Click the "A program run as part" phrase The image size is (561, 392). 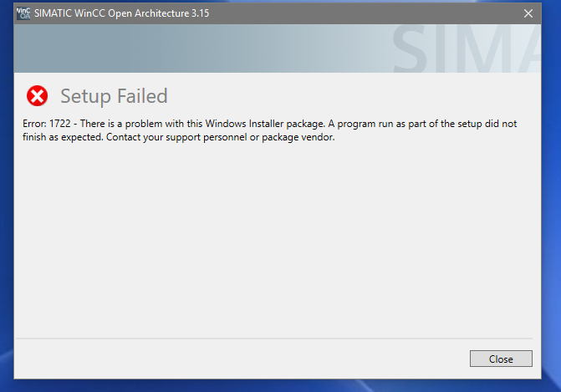pyautogui.click(x=376, y=124)
